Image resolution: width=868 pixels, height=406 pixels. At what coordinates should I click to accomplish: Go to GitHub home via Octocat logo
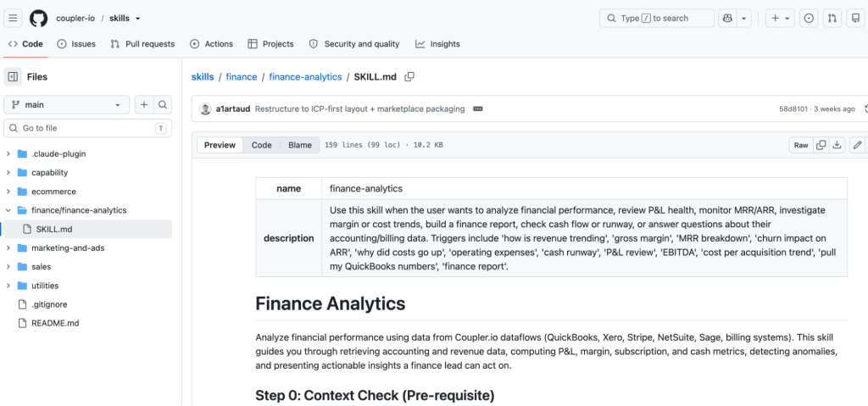coord(39,19)
